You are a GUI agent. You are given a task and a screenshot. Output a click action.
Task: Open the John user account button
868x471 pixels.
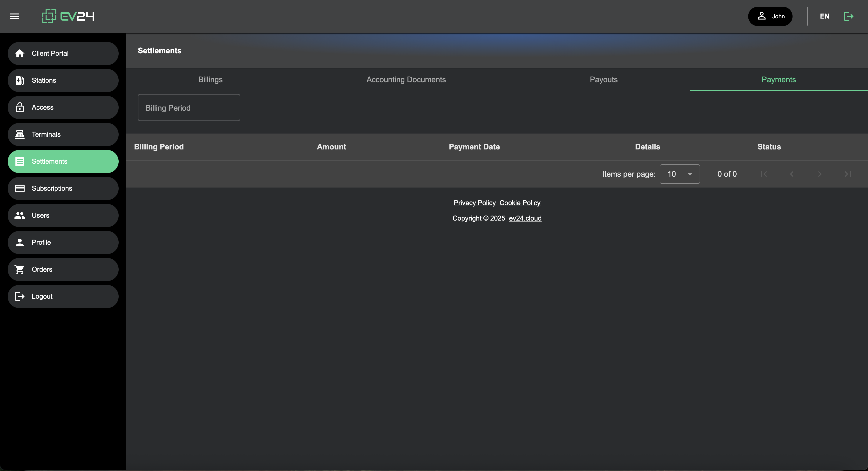coord(770,16)
